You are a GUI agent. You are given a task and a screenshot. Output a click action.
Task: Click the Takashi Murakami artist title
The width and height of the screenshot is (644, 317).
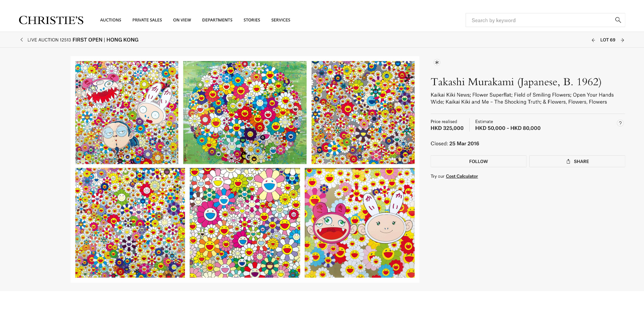(x=516, y=82)
